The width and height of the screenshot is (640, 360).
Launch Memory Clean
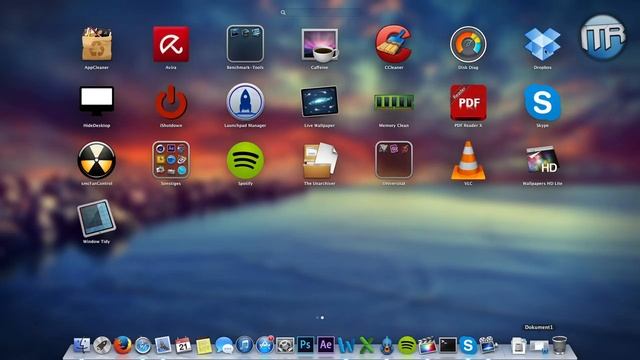[394, 102]
